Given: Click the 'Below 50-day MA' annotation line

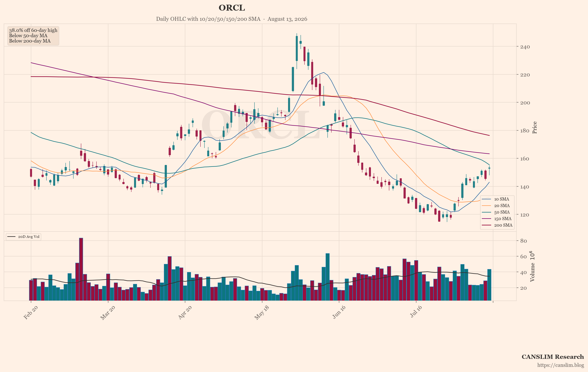Looking at the screenshot, I should [28, 36].
